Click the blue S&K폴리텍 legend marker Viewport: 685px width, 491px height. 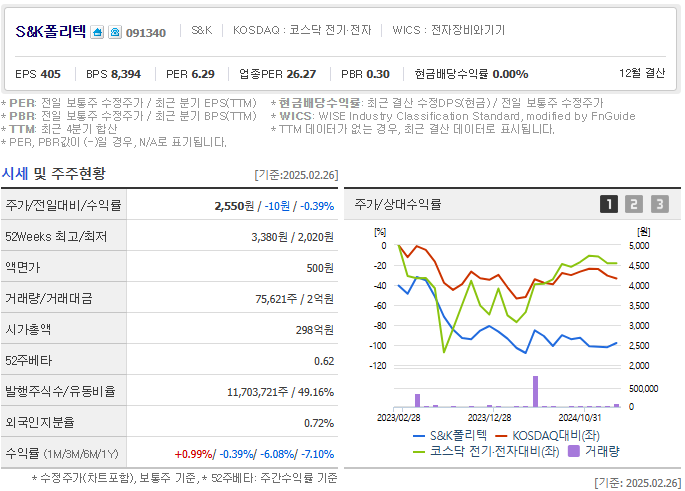(x=419, y=436)
